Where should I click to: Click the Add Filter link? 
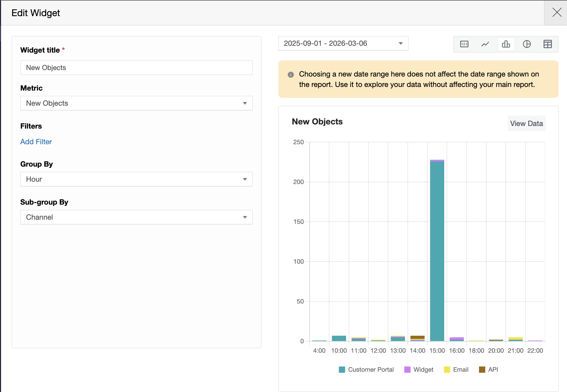(x=36, y=142)
